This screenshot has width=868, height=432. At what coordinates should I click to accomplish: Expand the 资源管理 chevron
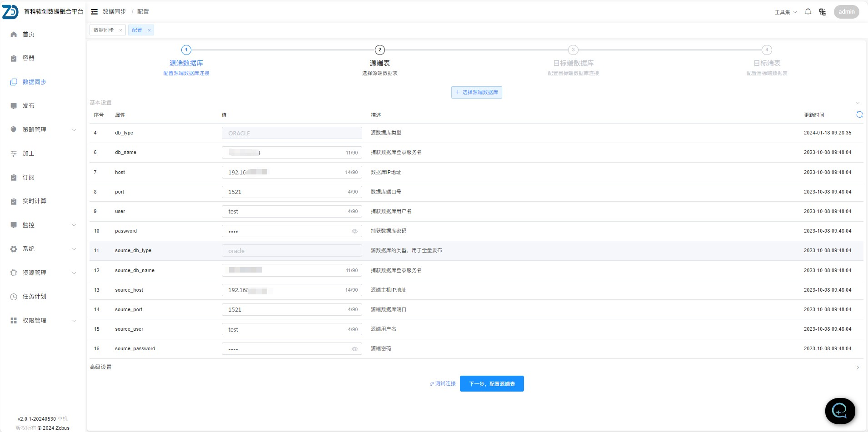74,273
